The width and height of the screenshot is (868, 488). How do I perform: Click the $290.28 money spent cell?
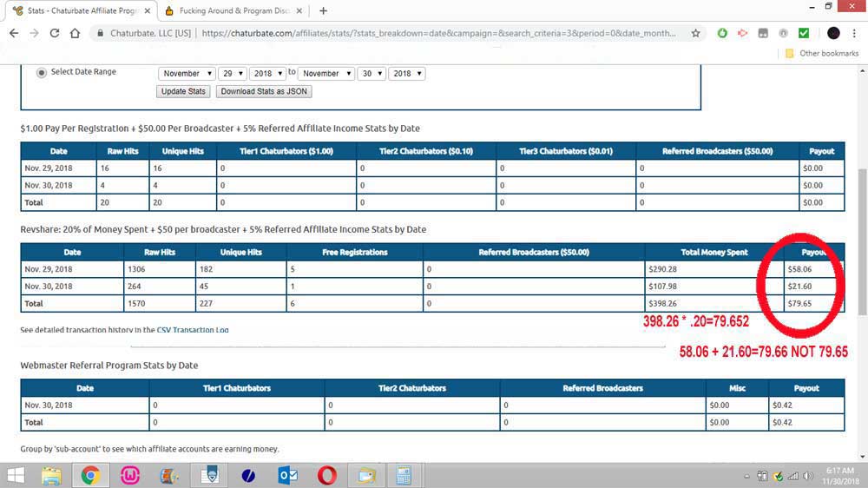714,269
